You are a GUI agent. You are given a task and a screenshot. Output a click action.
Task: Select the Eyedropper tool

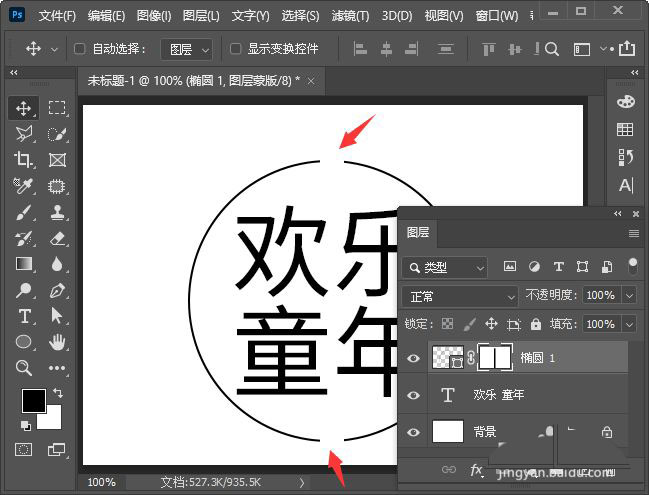[23, 186]
